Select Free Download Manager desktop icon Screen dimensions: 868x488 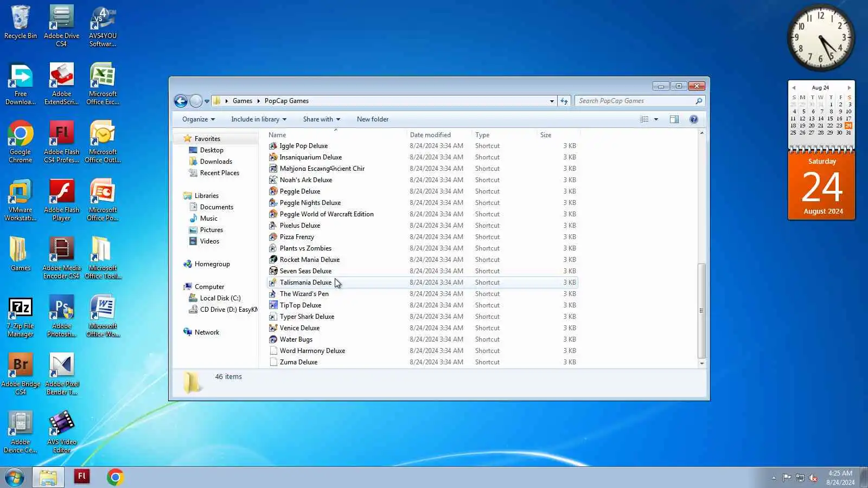point(21,85)
